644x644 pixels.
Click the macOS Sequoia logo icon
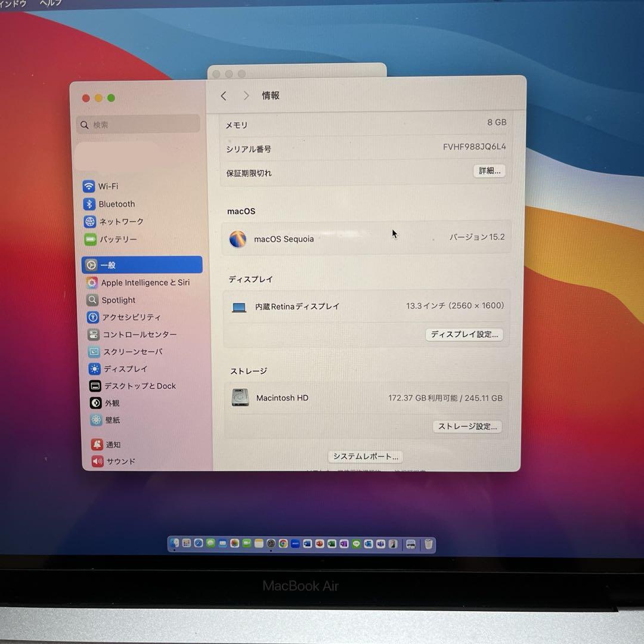[x=237, y=239]
